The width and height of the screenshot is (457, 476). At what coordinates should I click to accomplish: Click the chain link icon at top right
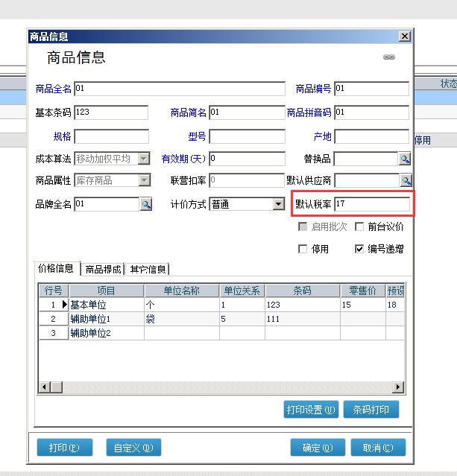(389, 57)
